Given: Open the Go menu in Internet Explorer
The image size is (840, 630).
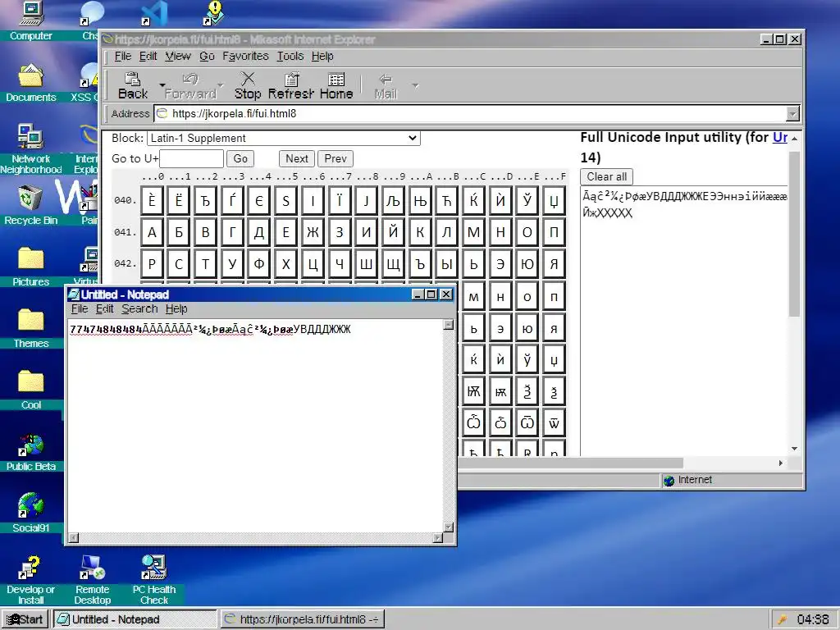Looking at the screenshot, I should (x=207, y=57).
